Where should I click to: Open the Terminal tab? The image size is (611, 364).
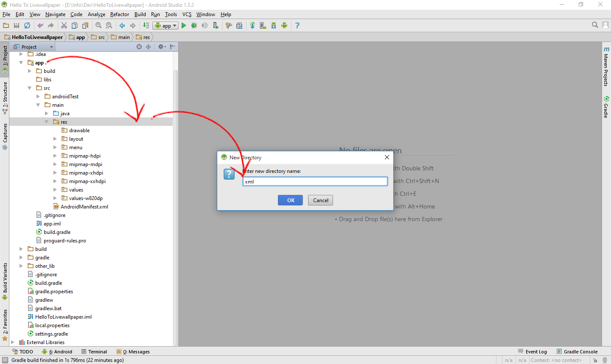pos(94,352)
